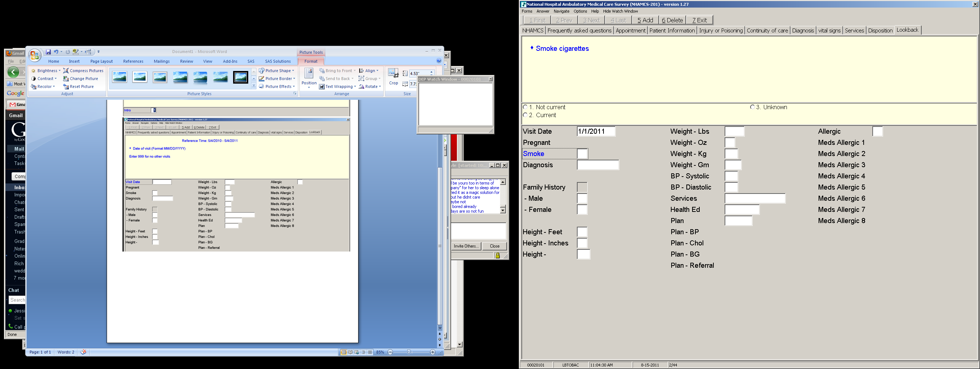
Task: Switch to Draft view in Word
Action: tap(369, 352)
